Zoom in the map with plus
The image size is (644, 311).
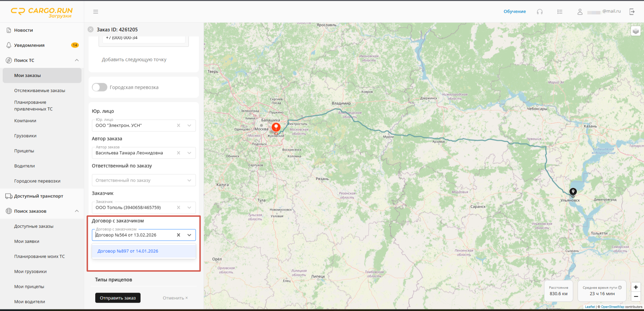pos(636,287)
